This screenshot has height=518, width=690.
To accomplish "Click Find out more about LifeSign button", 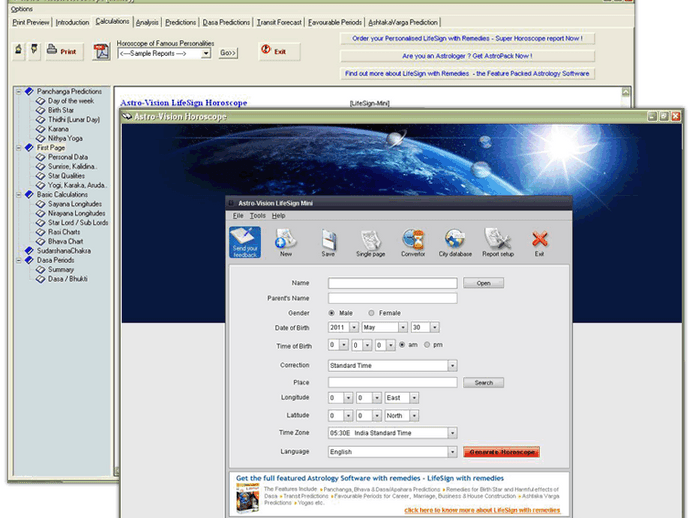I will point(467,74).
